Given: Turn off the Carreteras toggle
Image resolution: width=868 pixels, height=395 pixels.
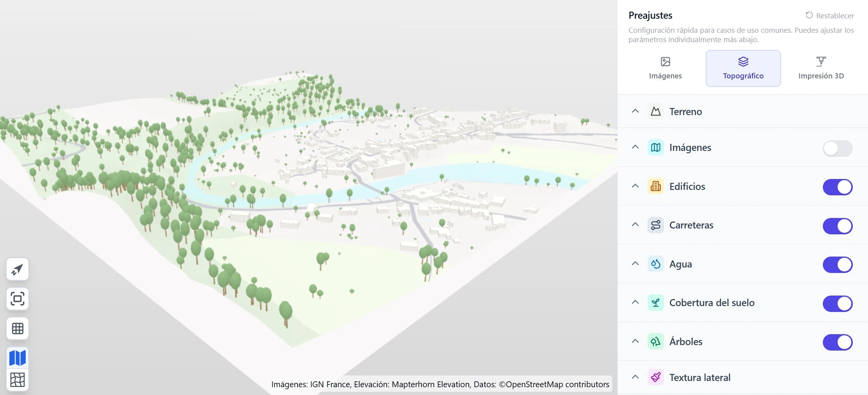Looking at the screenshot, I should tap(838, 226).
